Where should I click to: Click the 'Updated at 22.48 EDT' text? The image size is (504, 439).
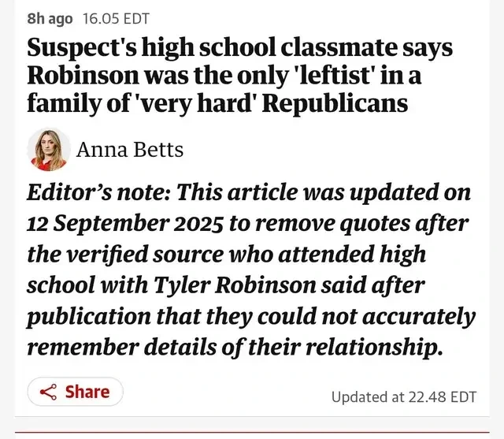404,396
